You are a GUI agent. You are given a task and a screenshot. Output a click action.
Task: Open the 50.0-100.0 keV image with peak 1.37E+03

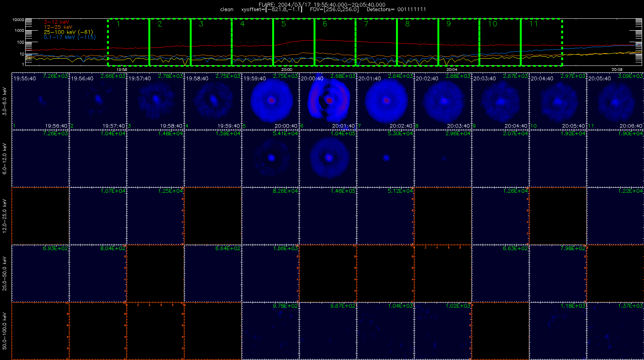point(615,331)
